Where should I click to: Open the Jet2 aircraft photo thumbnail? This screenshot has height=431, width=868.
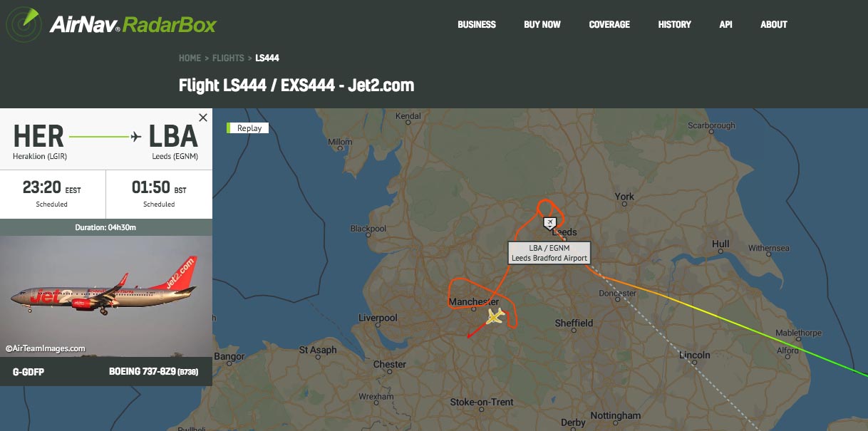point(106,296)
